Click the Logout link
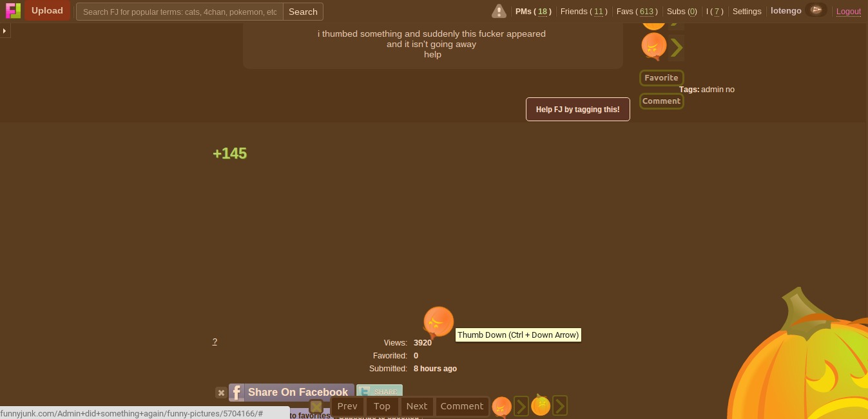The height and width of the screenshot is (419, 868). [x=848, y=12]
